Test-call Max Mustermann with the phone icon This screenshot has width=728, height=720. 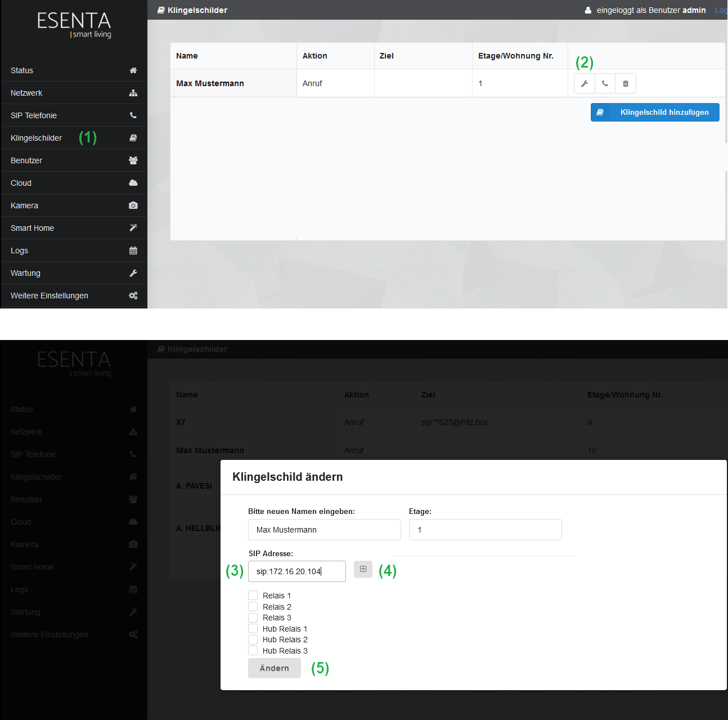click(605, 83)
